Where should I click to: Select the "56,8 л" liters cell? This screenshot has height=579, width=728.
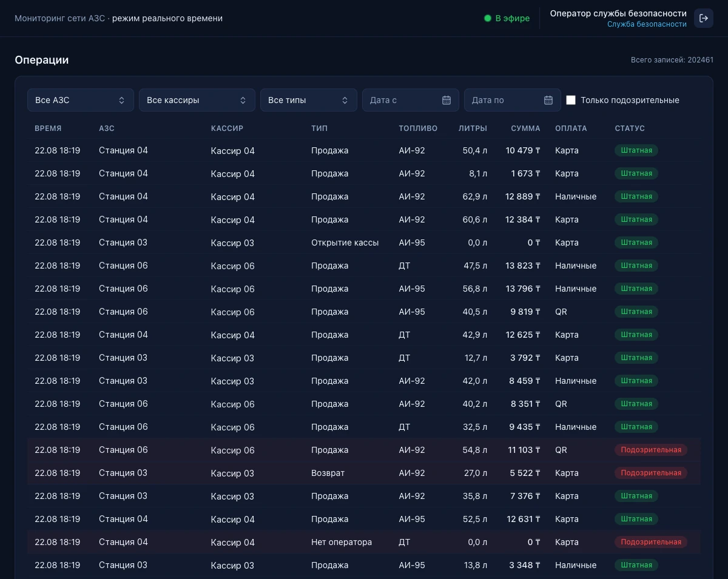(475, 289)
